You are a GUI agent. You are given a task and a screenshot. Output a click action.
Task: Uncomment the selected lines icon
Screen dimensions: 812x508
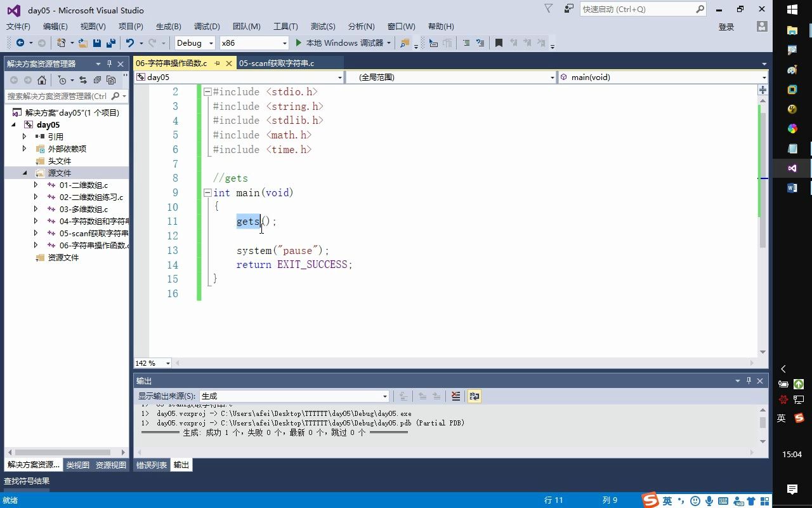[x=481, y=43]
